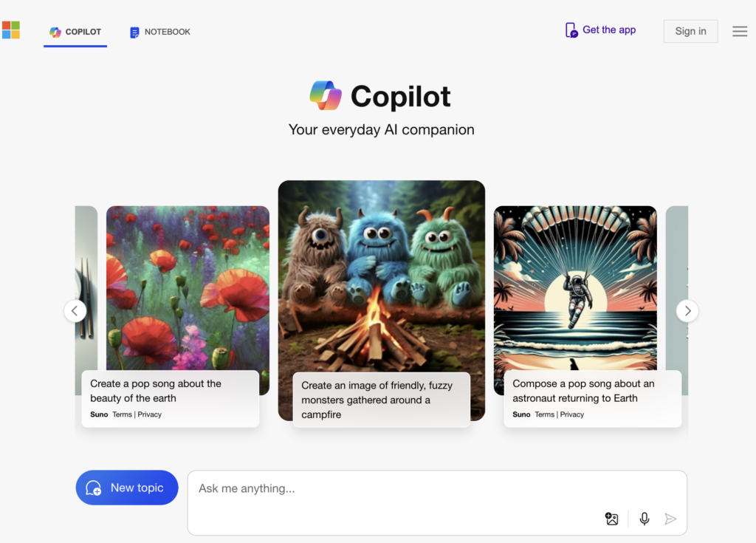Click the Sign in button
This screenshot has width=756, height=543.
pyautogui.click(x=690, y=31)
